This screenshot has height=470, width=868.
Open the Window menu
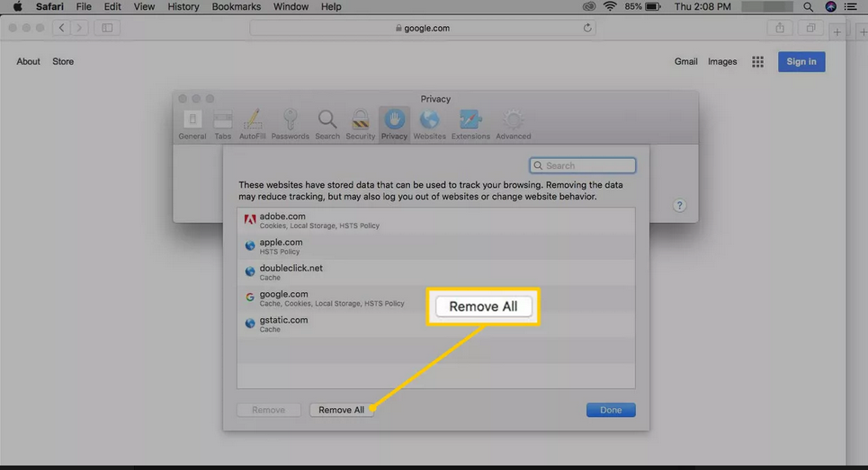[x=291, y=6]
